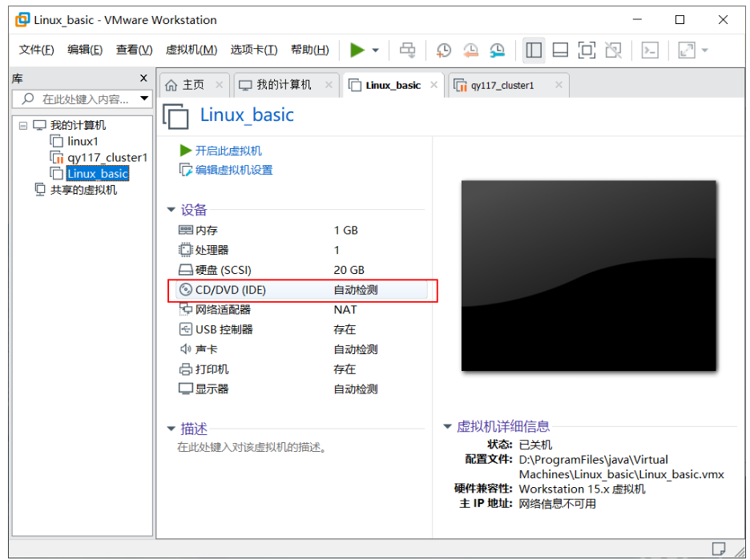Collapse the 我的计算机 tree node

[x=23, y=126]
